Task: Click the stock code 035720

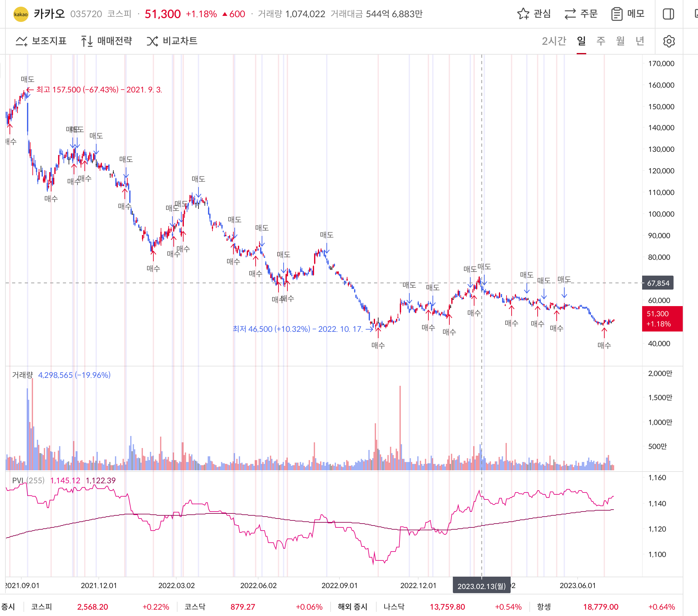Action: tap(86, 14)
